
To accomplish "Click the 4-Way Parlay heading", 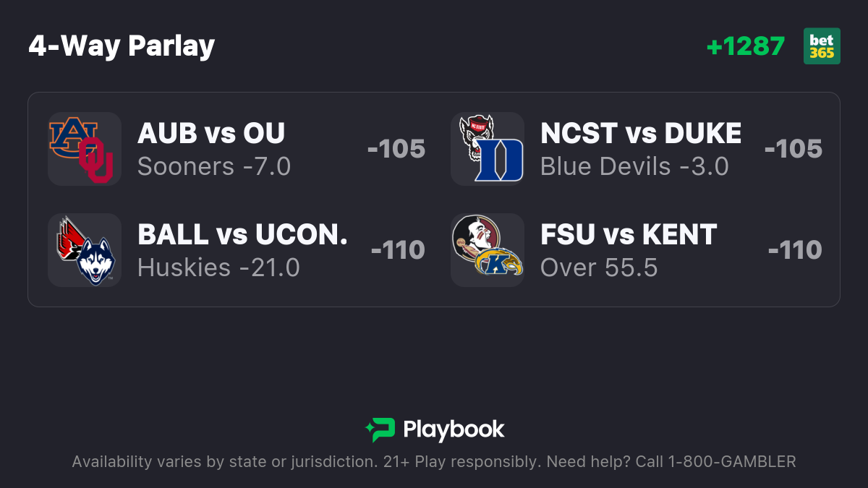I will coord(122,46).
